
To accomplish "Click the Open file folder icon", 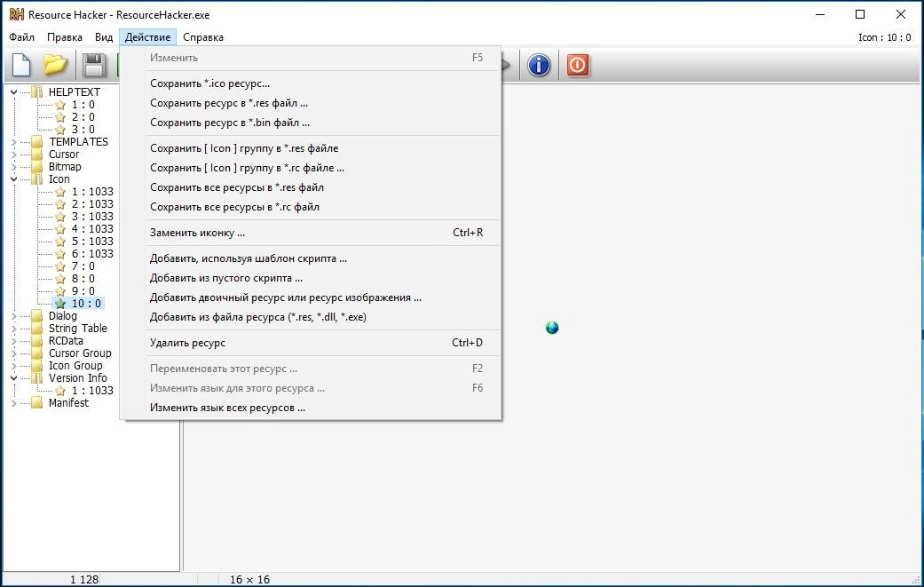I will [x=55, y=65].
